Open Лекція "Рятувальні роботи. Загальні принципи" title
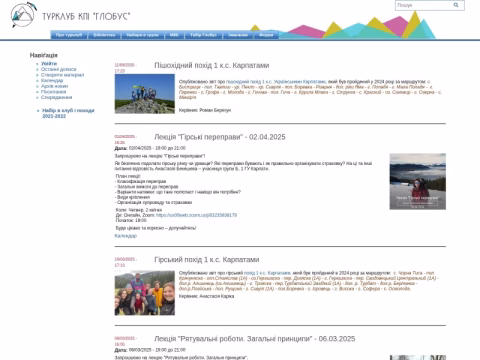Image resolution: width=480 pixels, height=360 pixels. point(254,339)
